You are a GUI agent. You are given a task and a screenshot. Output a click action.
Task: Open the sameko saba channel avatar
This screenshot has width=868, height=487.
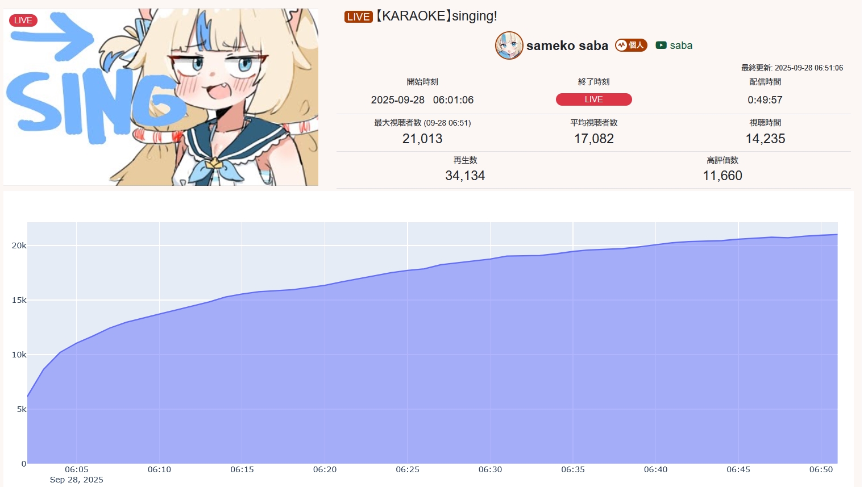point(509,45)
